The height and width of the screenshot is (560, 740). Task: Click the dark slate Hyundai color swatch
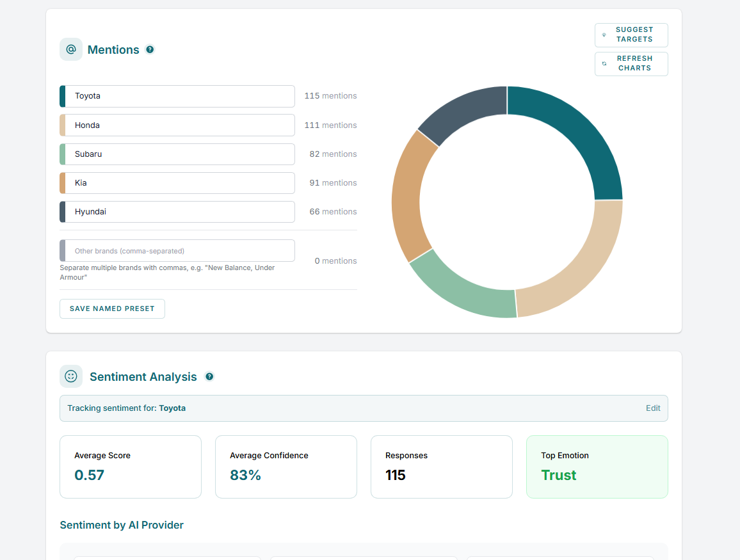pos(62,212)
